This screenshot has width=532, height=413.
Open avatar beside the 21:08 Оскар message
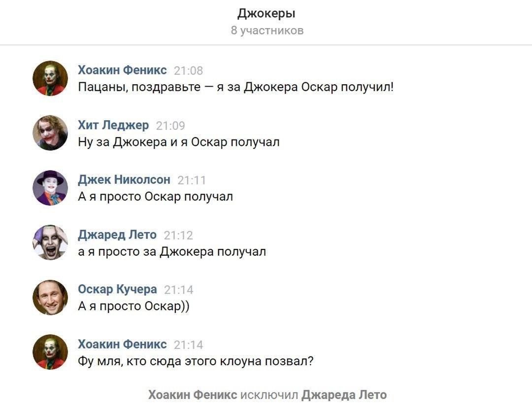(x=50, y=78)
